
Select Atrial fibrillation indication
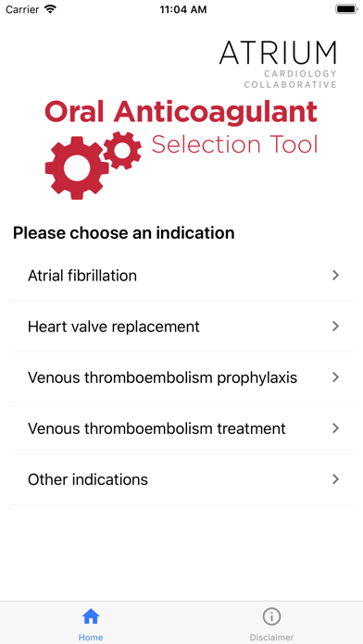[x=181, y=275]
